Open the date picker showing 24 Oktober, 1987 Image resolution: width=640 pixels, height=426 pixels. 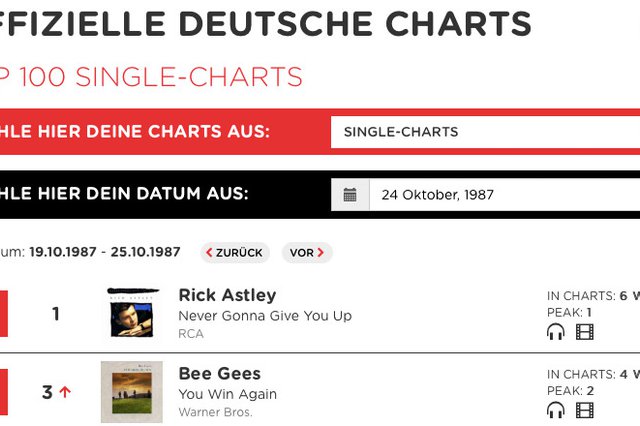click(504, 195)
